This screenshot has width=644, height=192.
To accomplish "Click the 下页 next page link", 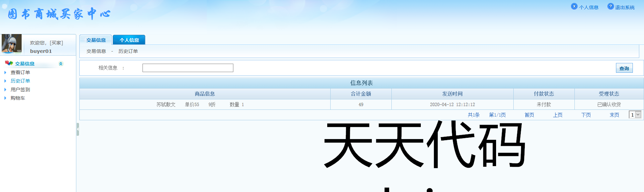I will [x=586, y=115].
